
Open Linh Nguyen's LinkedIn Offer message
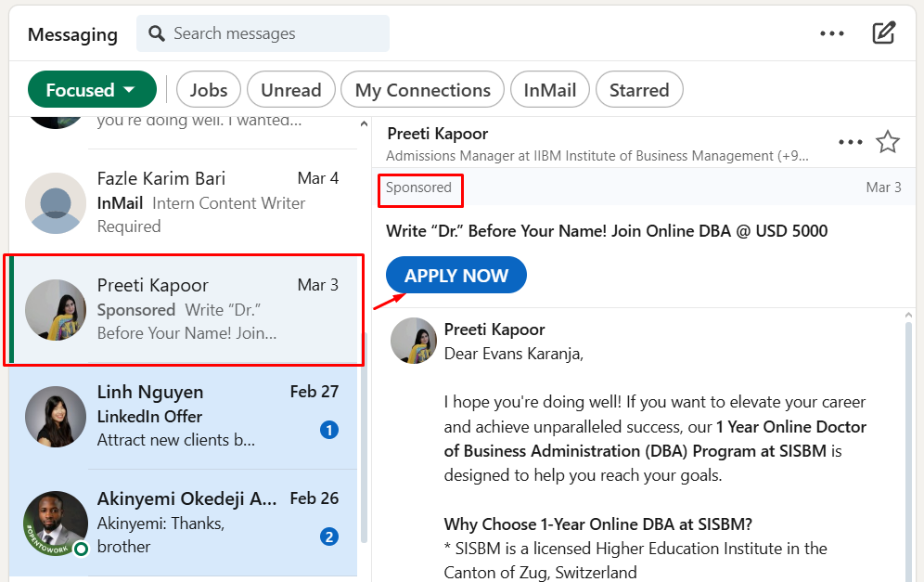(183, 416)
